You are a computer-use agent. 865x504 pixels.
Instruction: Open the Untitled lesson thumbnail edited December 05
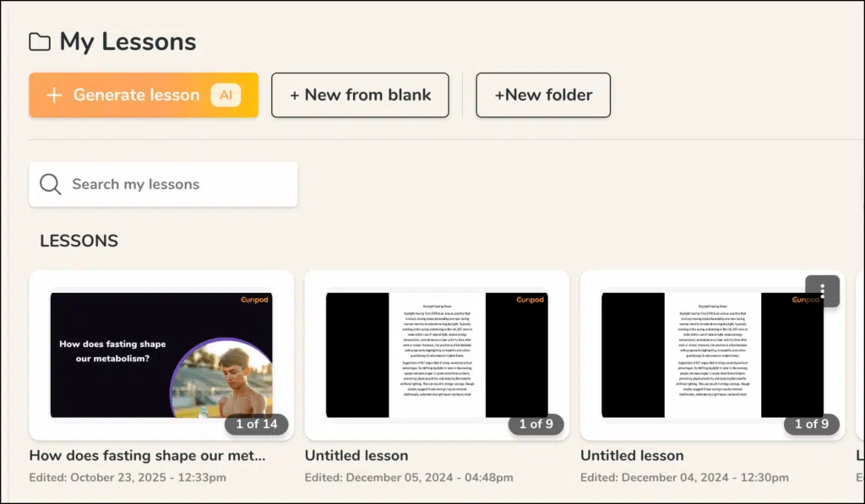437,355
